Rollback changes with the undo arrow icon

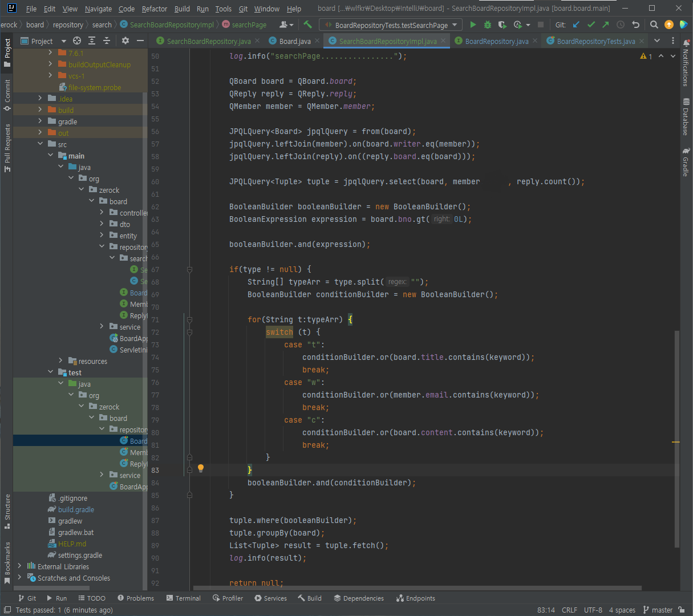coord(636,25)
